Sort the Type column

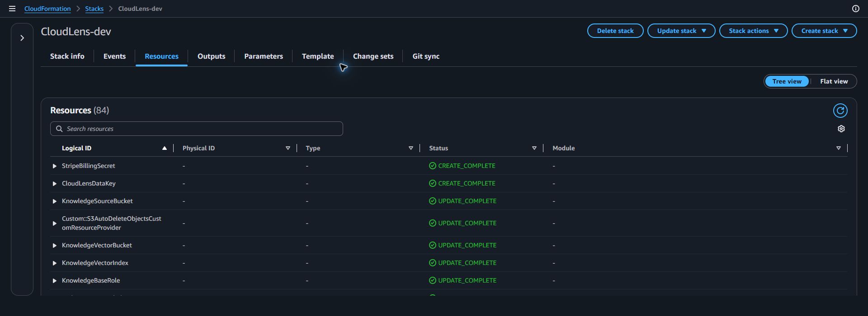tap(411, 148)
